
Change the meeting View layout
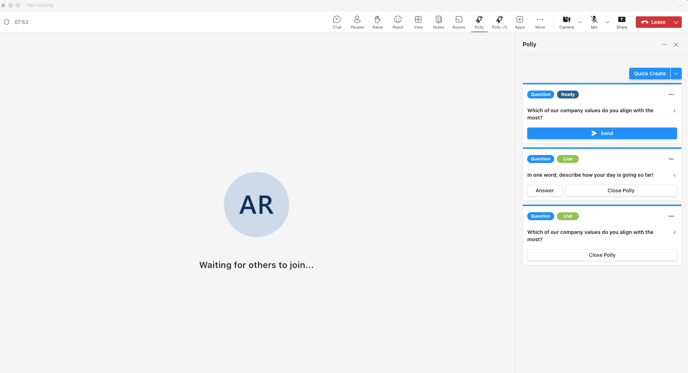click(x=418, y=22)
